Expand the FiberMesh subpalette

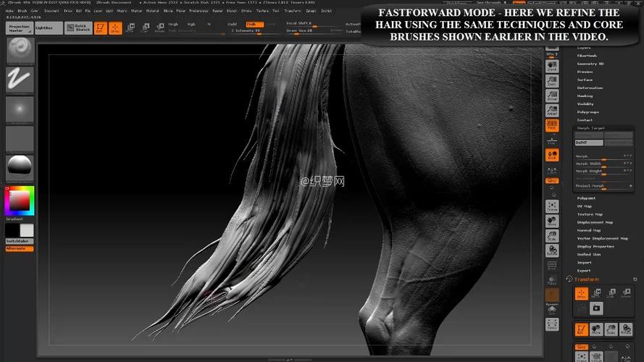point(587,56)
